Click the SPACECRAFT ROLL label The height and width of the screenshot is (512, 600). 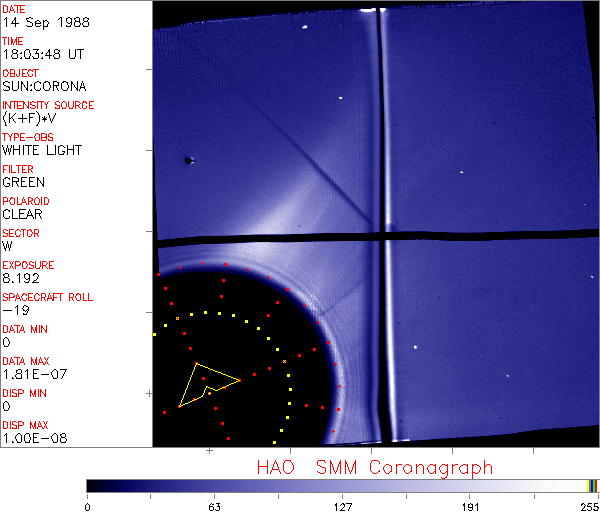pos(48,297)
